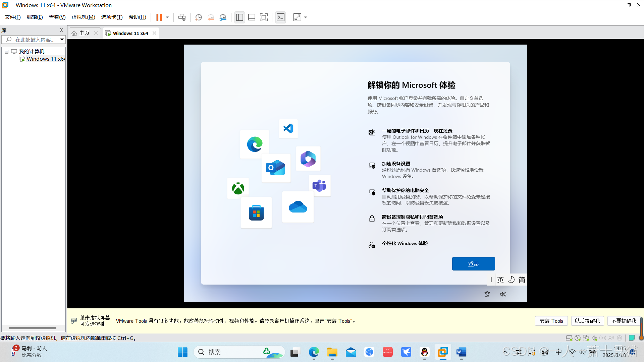Click the pause virtual machine icon

pyautogui.click(x=159, y=17)
